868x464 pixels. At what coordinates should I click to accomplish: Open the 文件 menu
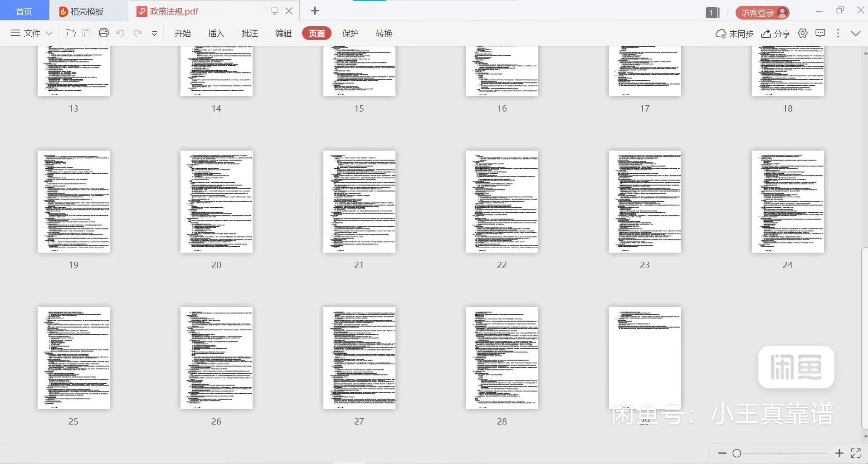coord(31,33)
